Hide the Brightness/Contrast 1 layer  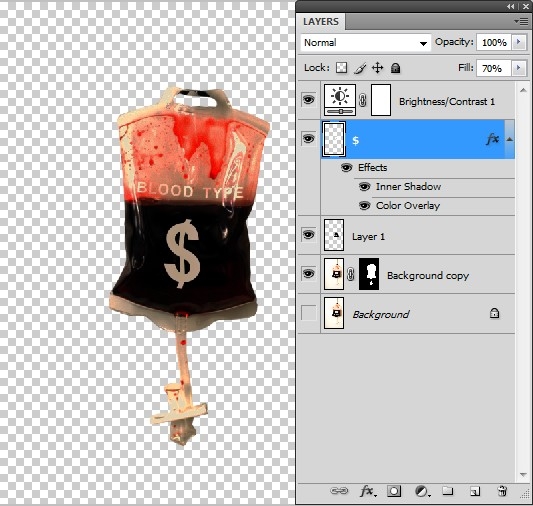tap(308, 100)
